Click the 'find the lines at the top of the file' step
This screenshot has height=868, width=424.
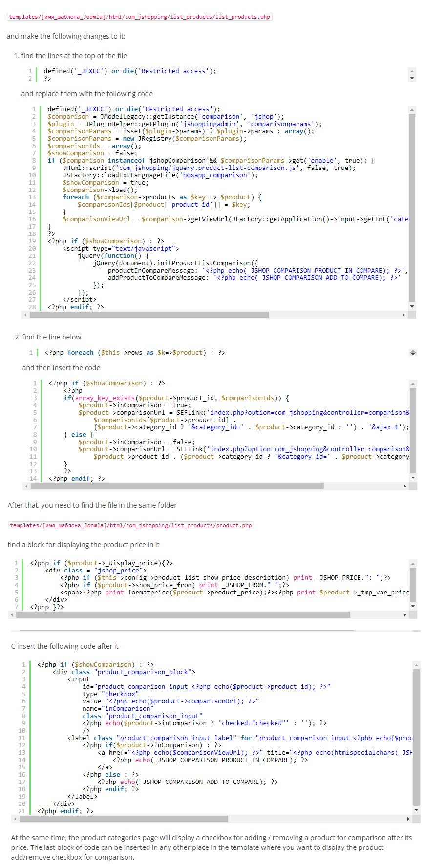(74, 56)
